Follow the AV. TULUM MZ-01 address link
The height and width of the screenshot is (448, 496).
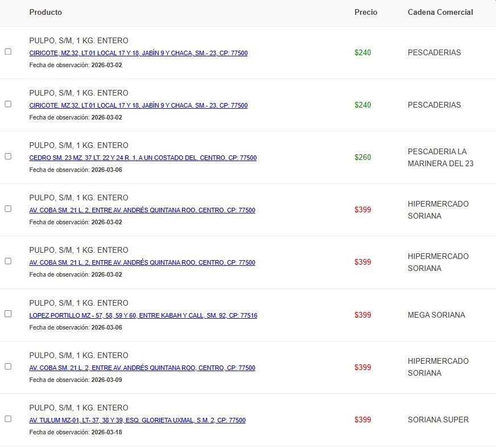tap(137, 420)
